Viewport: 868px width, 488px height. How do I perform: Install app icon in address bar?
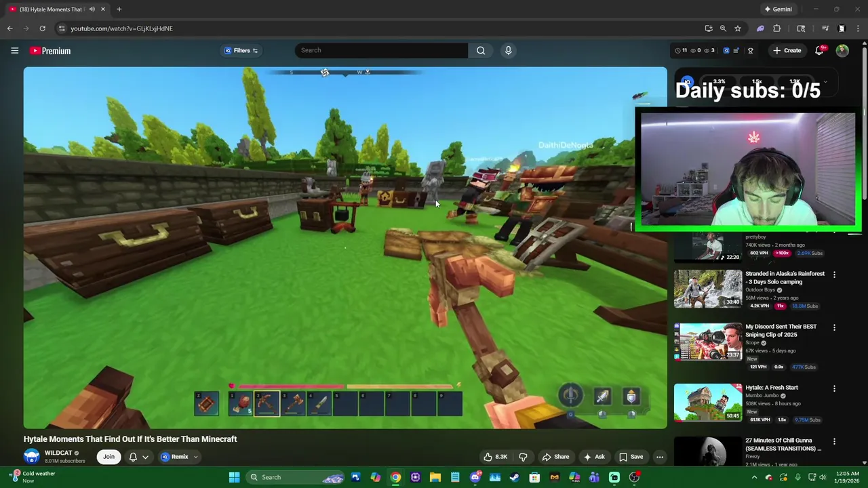coord(709,28)
